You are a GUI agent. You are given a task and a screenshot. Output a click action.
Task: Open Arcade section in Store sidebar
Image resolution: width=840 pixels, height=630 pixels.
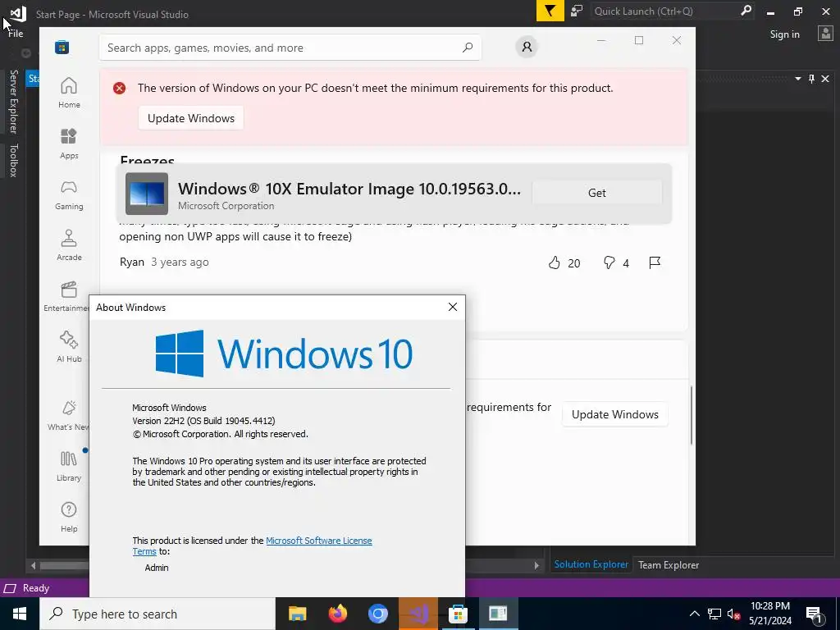pos(69,246)
